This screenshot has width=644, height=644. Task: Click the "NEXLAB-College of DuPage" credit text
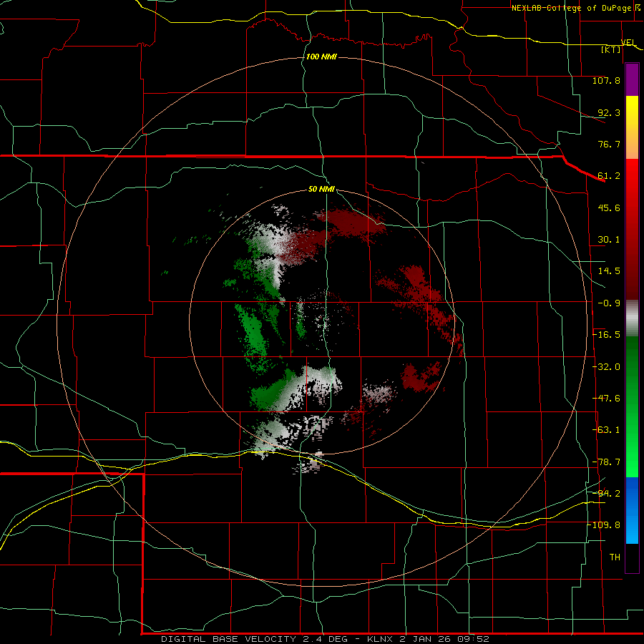click(572, 8)
